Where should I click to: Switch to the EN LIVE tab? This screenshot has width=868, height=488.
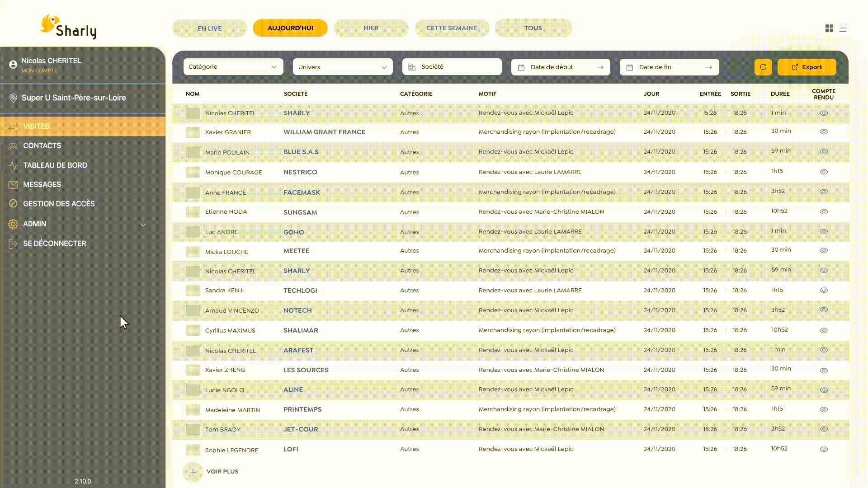coord(209,28)
